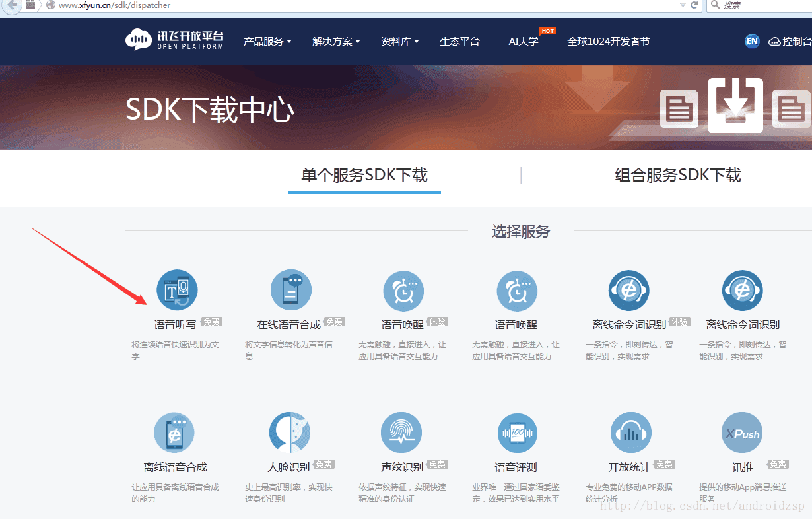This screenshot has width=812, height=519.
Task: Expand the 产品服务 dropdown menu
Action: (267, 41)
